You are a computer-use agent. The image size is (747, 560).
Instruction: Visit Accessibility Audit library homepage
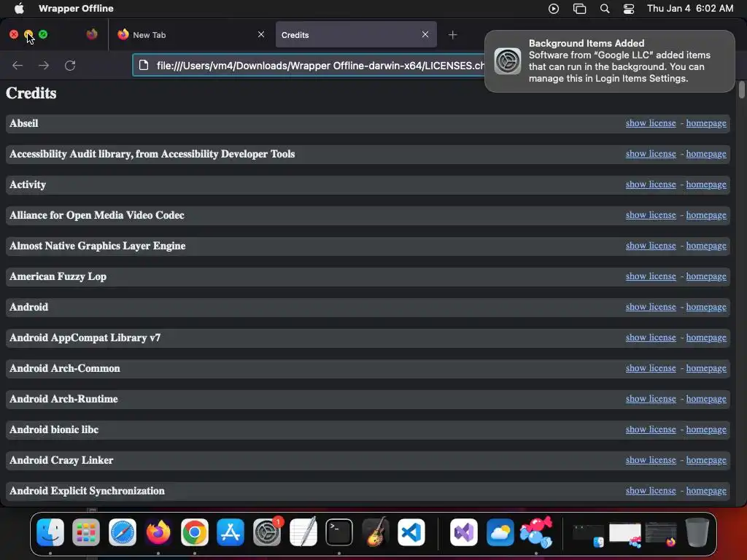(x=706, y=153)
